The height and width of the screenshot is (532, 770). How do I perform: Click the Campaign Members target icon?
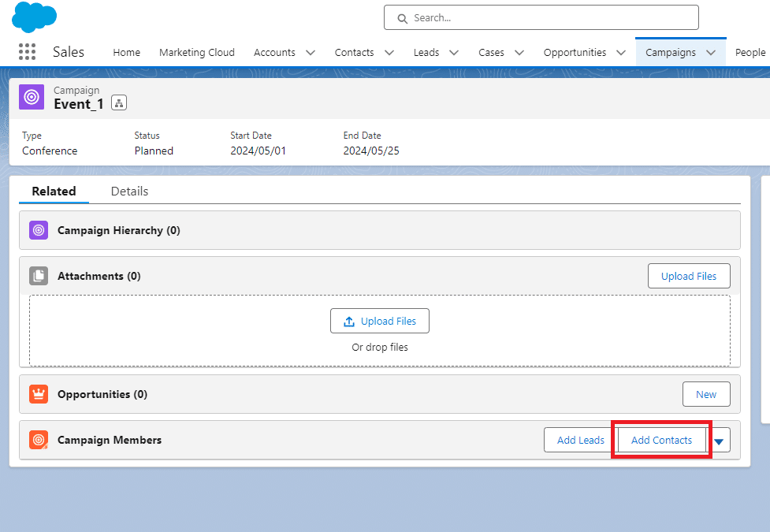[x=39, y=440]
